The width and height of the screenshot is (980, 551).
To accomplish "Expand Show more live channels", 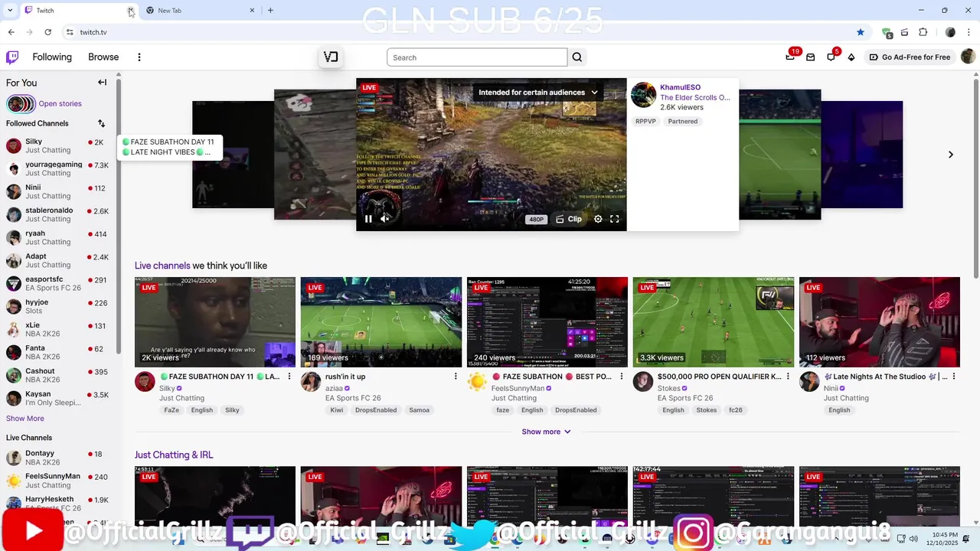I will (546, 432).
